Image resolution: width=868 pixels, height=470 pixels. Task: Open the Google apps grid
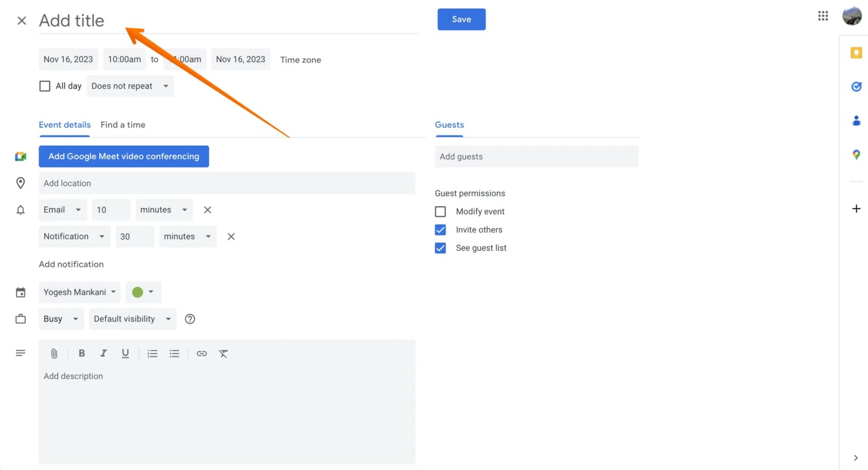[x=823, y=16]
